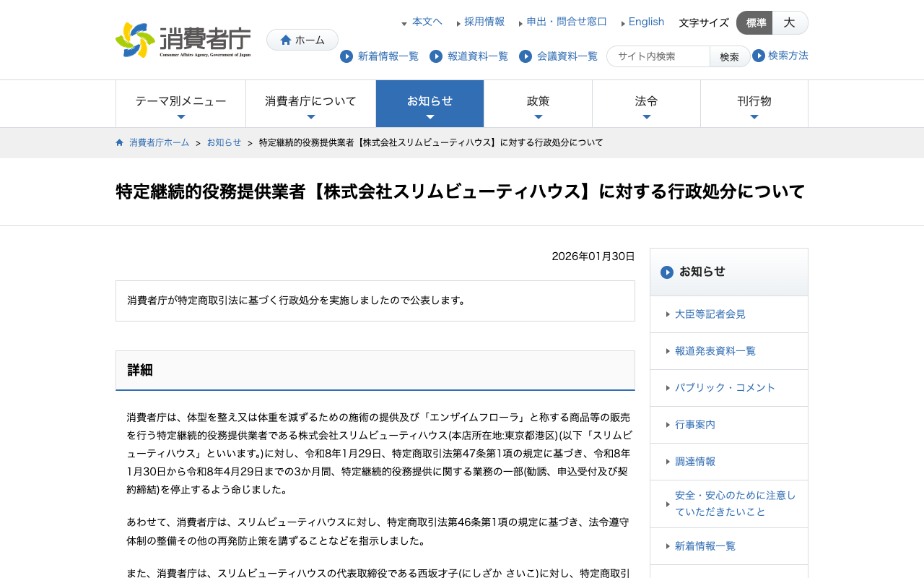Click the arrow icon beside 新着情報一覧 in header
The height and width of the screenshot is (578, 924).
point(346,56)
